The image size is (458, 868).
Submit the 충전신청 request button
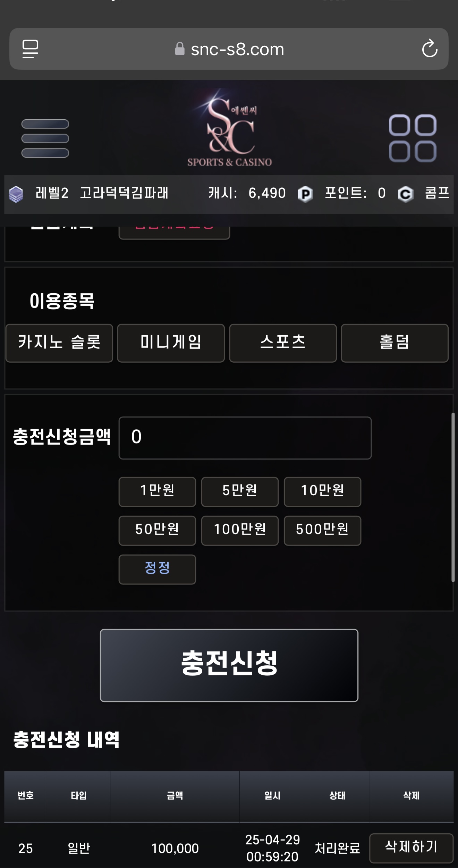(x=229, y=665)
